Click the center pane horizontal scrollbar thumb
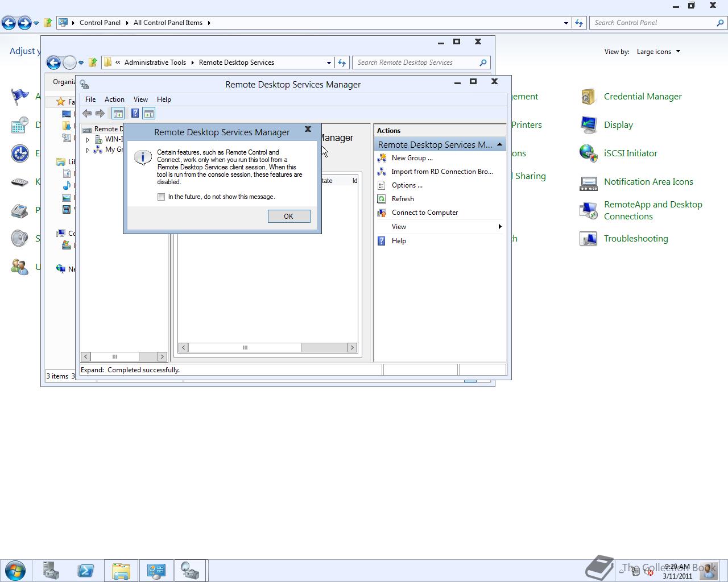 point(245,347)
